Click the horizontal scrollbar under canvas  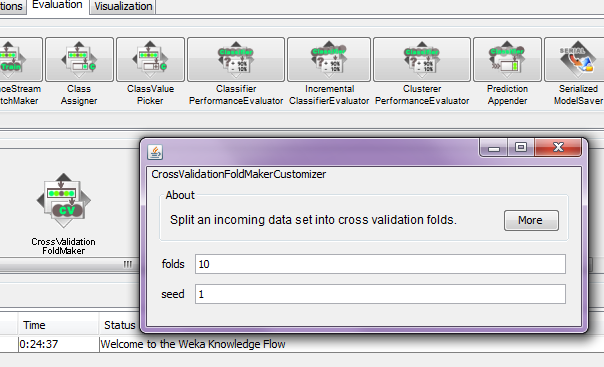69,265
